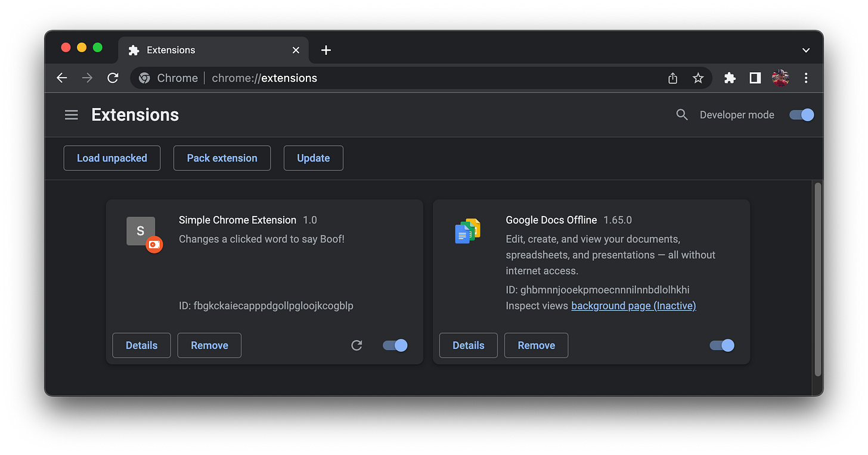Expand tab search chevron at top right
868x455 pixels.
click(806, 50)
